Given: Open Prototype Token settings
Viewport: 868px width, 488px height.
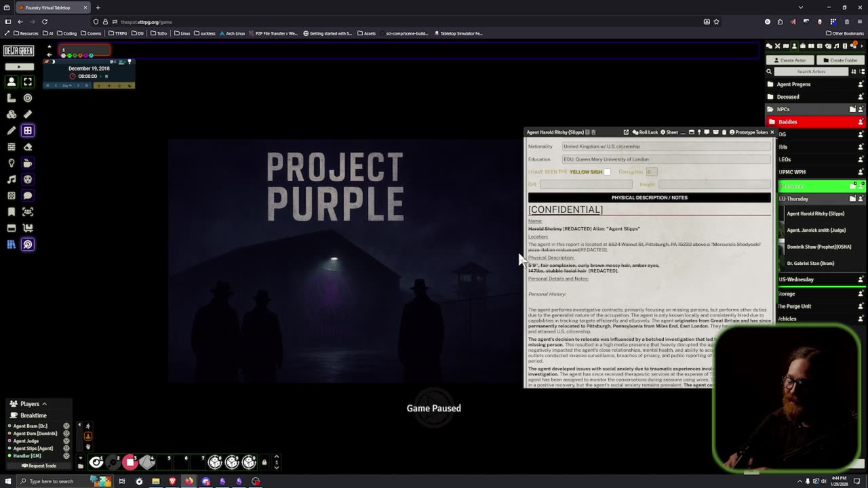Looking at the screenshot, I should (x=748, y=132).
